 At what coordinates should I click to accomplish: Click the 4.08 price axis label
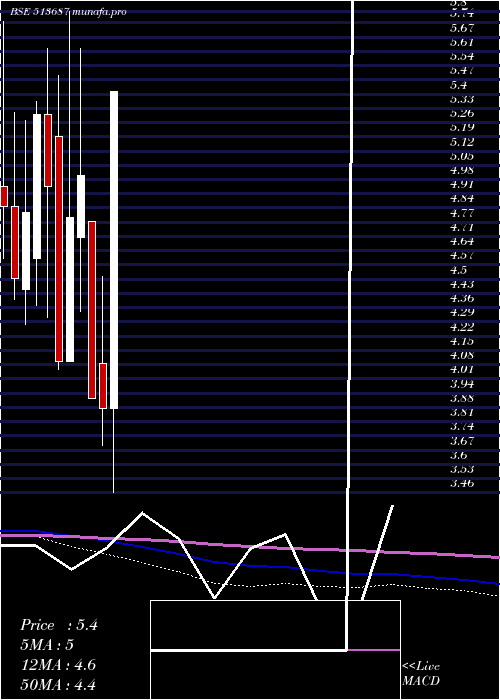[462, 355]
